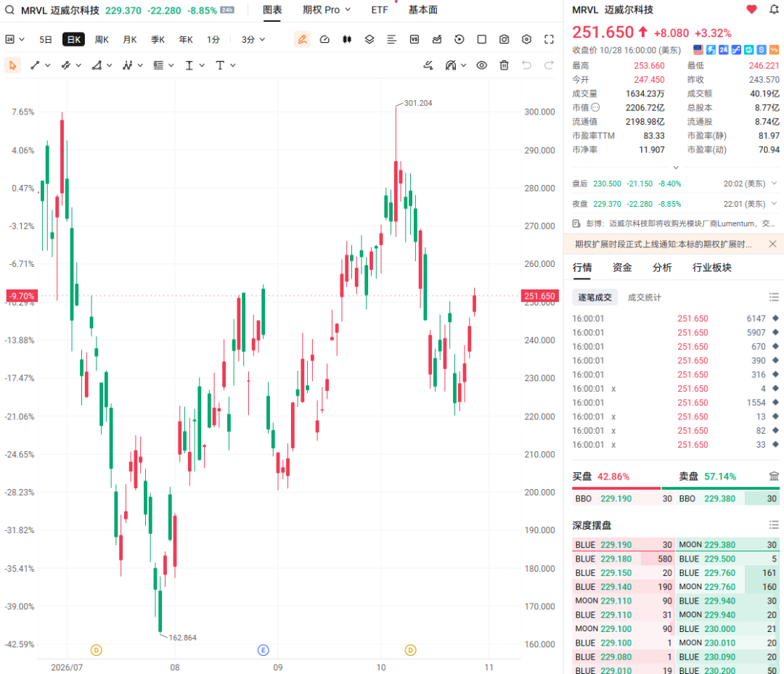Select the cursor pointer drawing tool
This screenshot has height=674, width=784.
pos(12,65)
